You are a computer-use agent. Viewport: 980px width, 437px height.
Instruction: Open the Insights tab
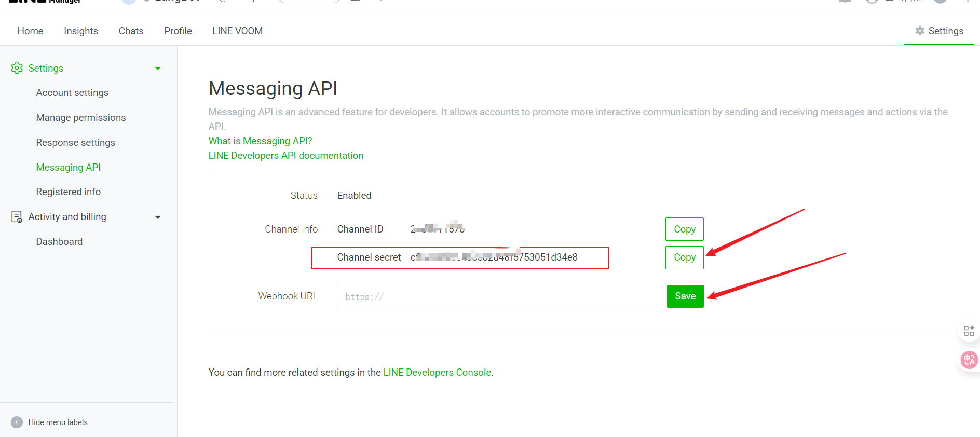pyautogui.click(x=81, y=31)
